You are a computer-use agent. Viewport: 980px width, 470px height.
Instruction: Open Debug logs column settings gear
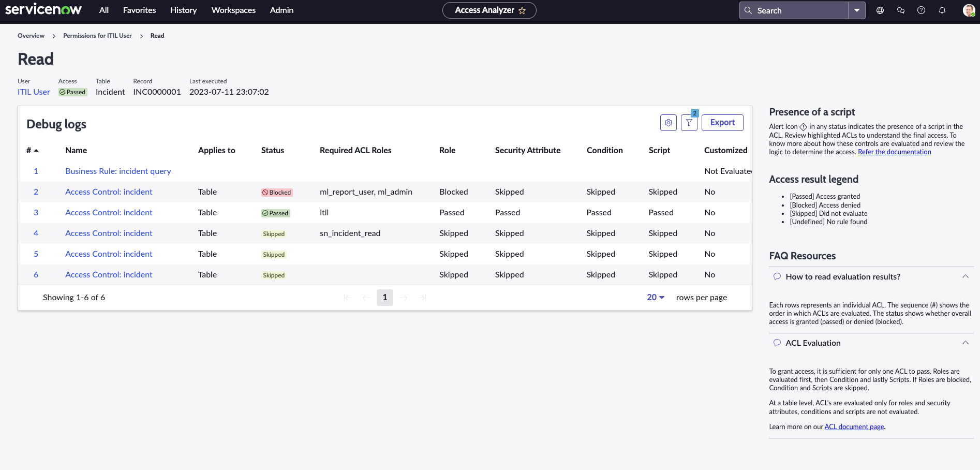click(x=669, y=123)
